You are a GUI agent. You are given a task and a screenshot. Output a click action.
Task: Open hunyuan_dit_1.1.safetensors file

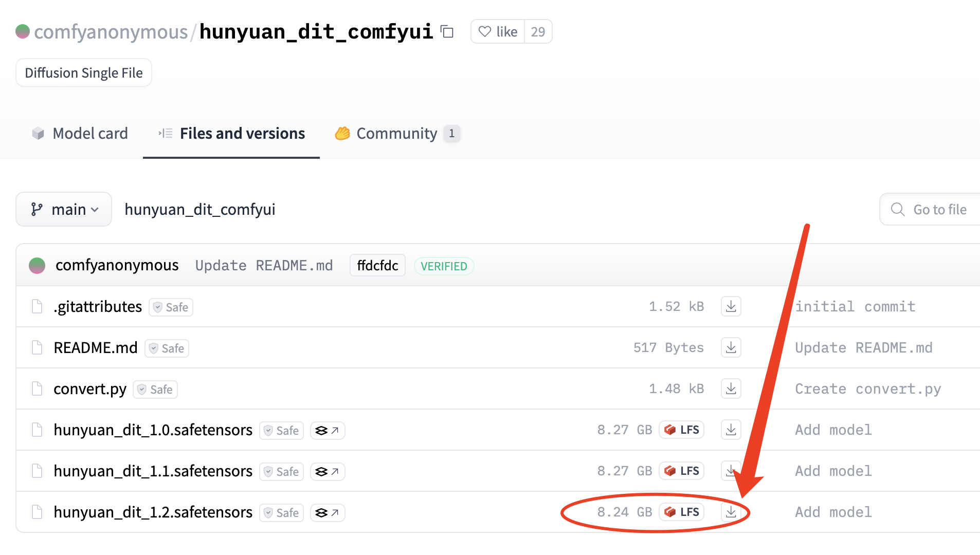pos(153,471)
